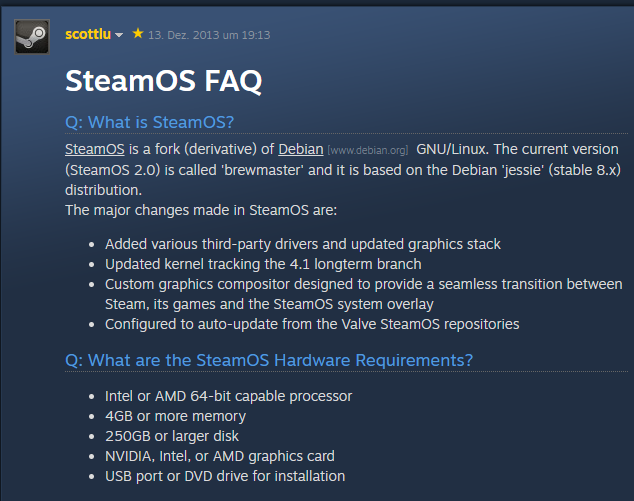Click the '4GB or more memory' item
The height and width of the screenshot is (501, 634).
tap(175, 416)
